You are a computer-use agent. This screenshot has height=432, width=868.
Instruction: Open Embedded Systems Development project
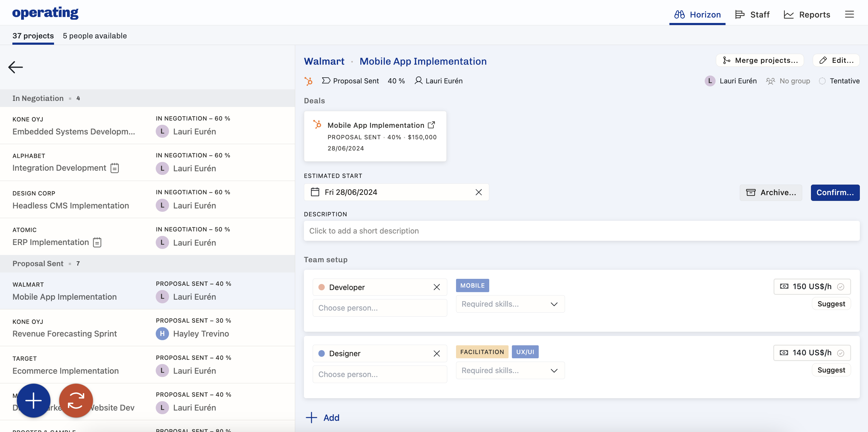pyautogui.click(x=147, y=125)
